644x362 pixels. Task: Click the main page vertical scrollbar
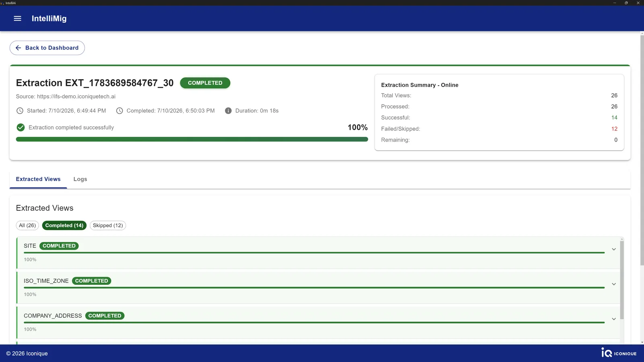click(x=642, y=151)
